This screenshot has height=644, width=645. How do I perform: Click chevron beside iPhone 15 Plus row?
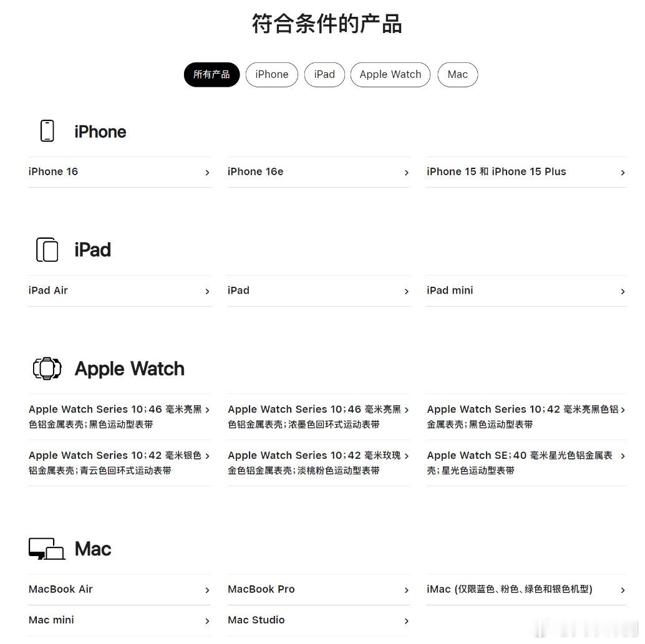click(x=623, y=173)
